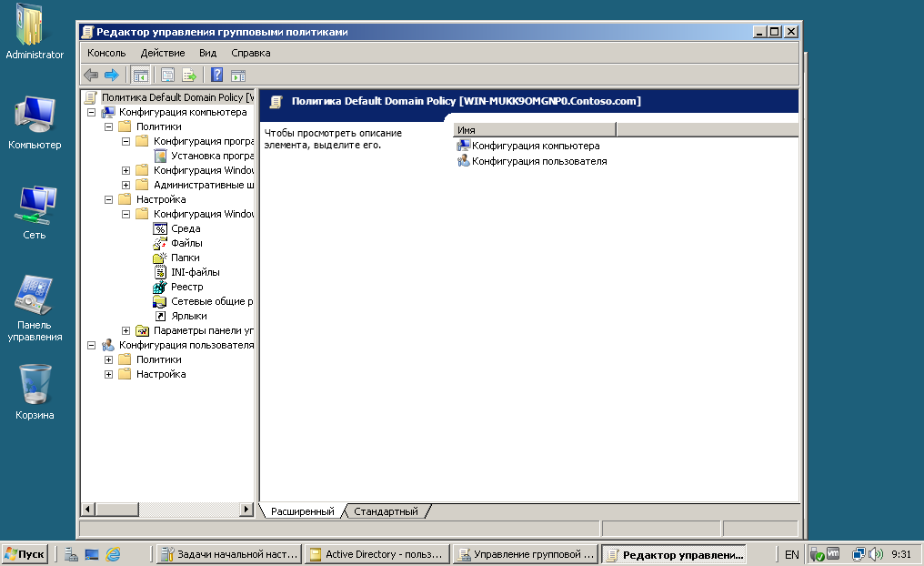Click the Файлы icon in the tree
Viewport: 924px width, 566px height.
[x=160, y=243]
